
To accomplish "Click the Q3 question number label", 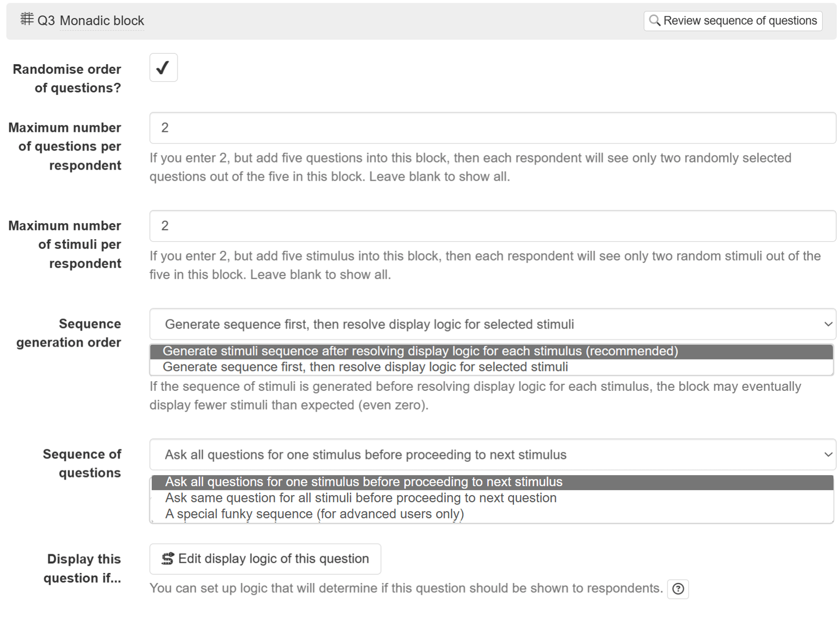I will coord(46,20).
